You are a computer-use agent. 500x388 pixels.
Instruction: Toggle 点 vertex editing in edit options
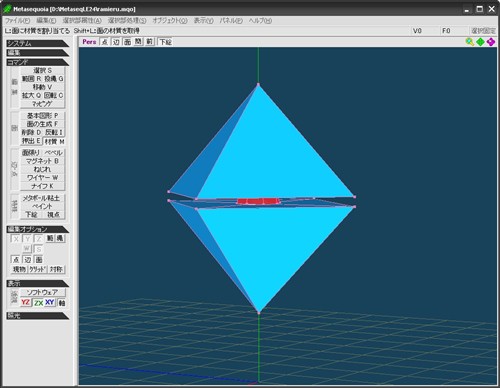pyautogui.click(x=16, y=260)
